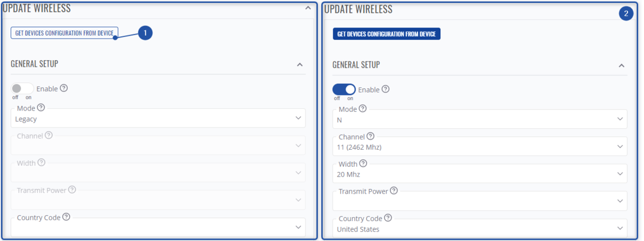Collapse General Setup section in right panel

pos(621,66)
